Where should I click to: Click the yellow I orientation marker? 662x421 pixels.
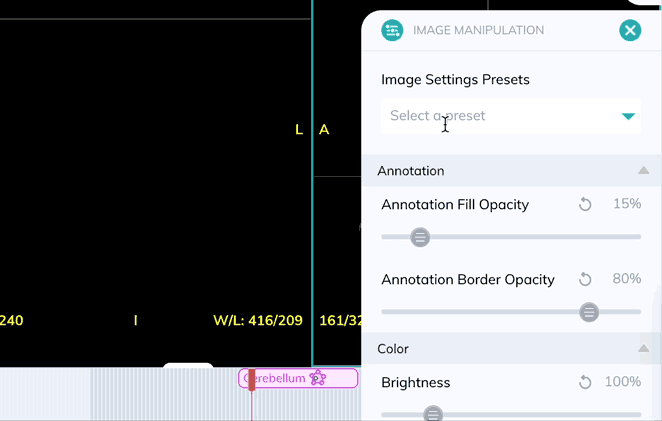[x=136, y=321]
